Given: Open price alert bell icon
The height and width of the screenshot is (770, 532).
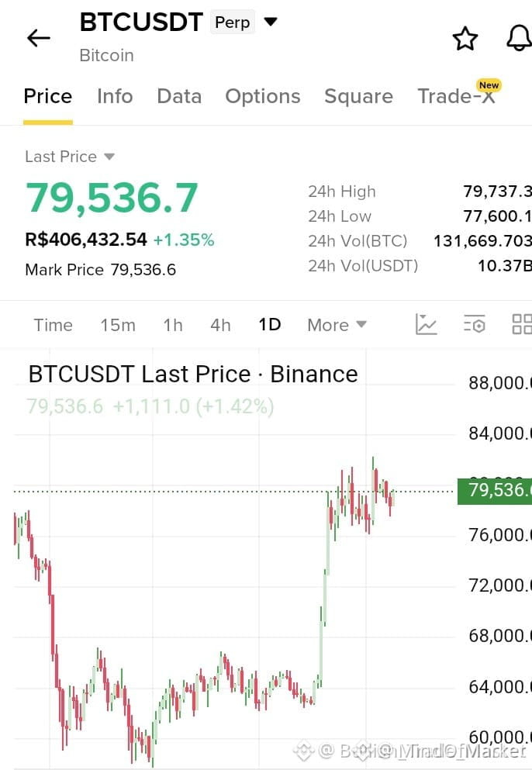Looking at the screenshot, I should pos(520,38).
